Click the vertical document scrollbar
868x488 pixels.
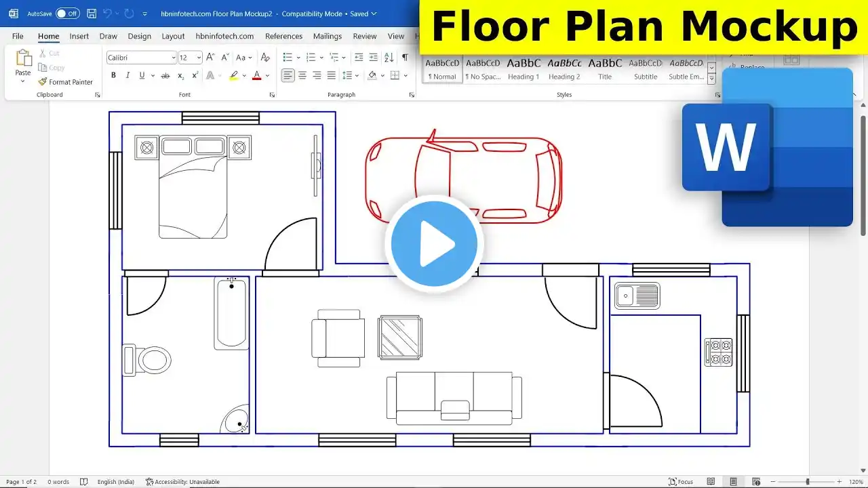(x=863, y=176)
